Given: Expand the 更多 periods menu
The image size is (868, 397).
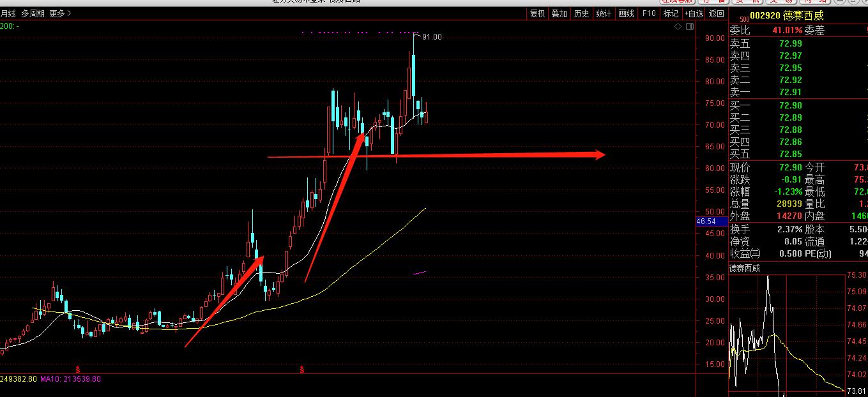Looking at the screenshot, I should [x=61, y=13].
